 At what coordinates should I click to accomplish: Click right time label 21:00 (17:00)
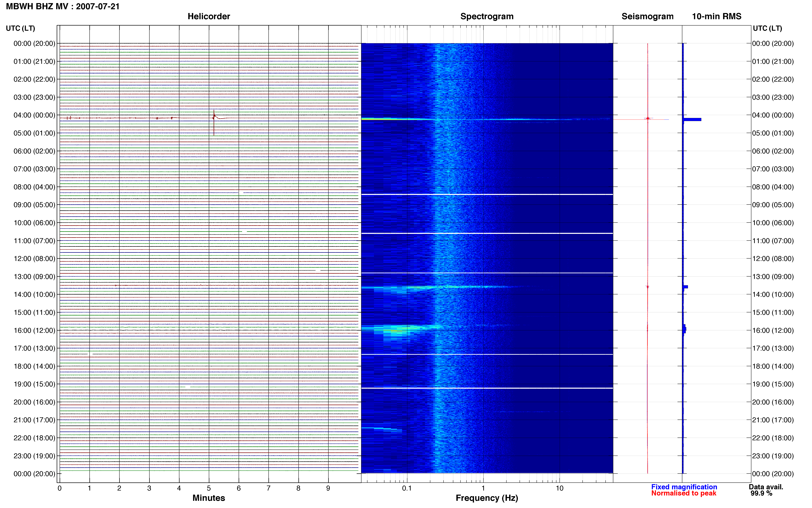[x=773, y=420]
